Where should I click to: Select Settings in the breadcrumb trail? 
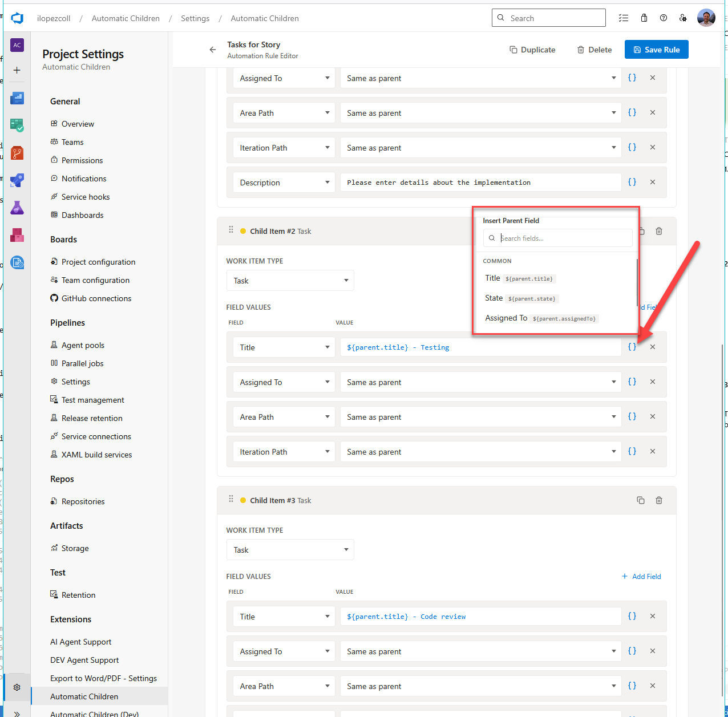pos(195,18)
